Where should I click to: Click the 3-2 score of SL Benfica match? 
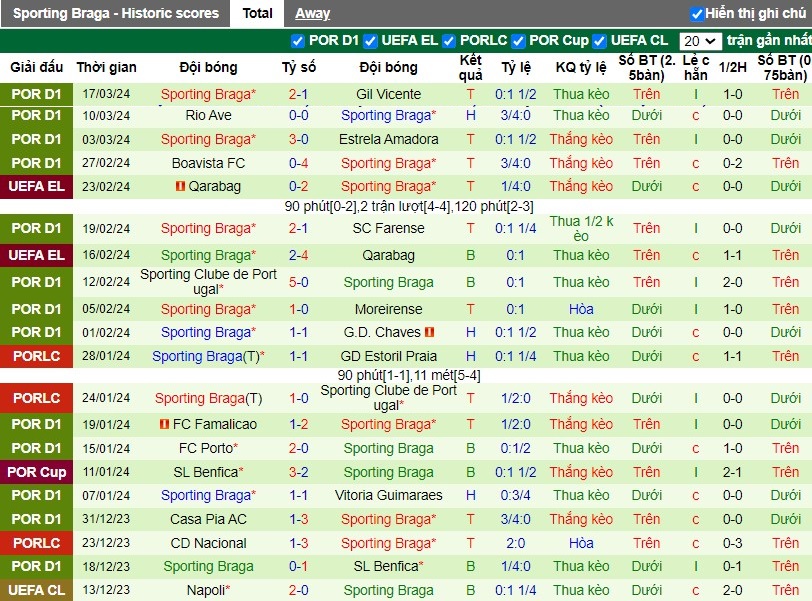tap(298, 472)
